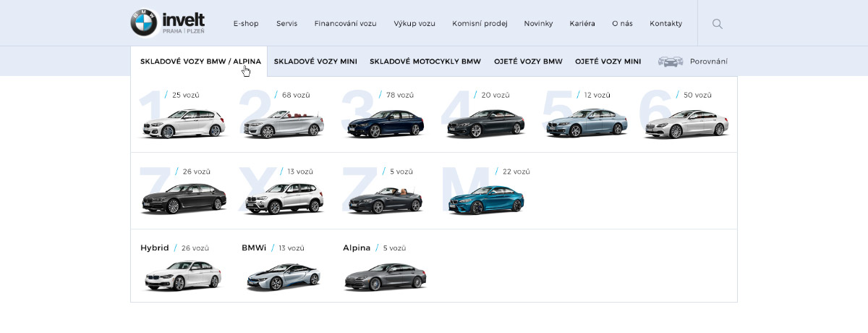Image resolution: width=868 pixels, height=333 pixels.
Task: Click '5 vozů' count for Z series
Action: pos(401,172)
